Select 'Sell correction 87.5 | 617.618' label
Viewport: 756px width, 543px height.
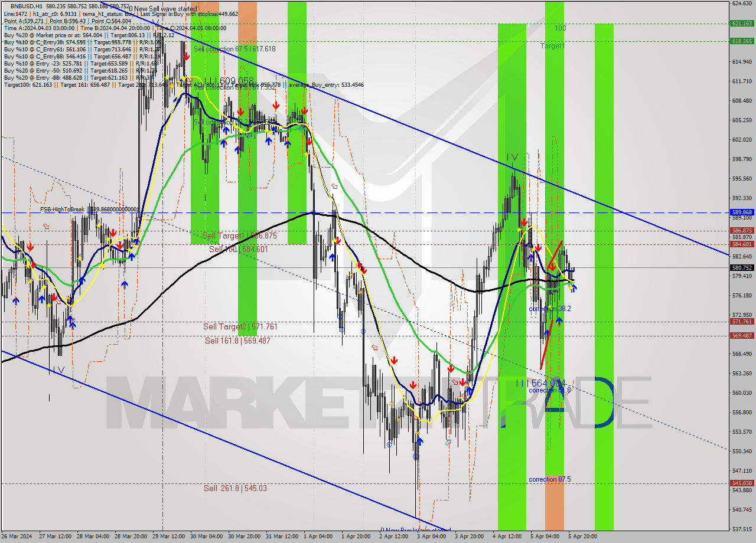point(234,49)
